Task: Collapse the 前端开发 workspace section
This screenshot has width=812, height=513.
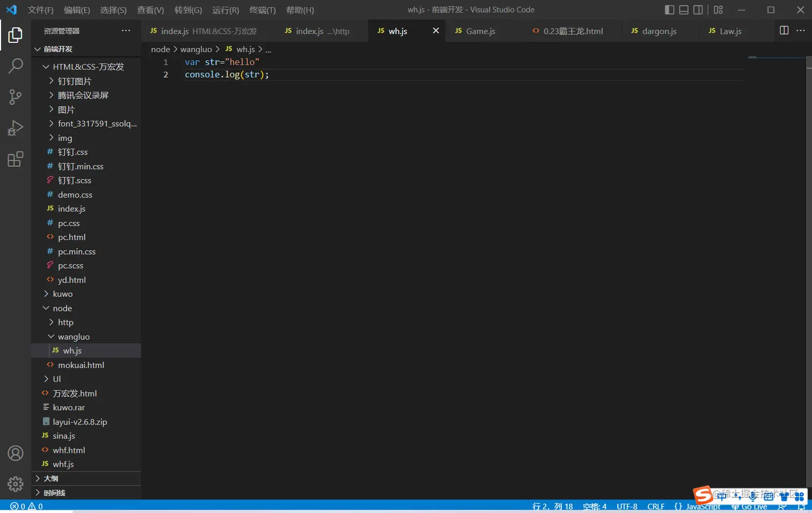Action: coord(86,49)
